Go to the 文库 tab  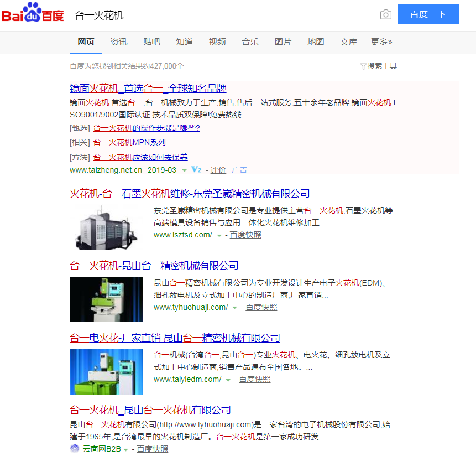click(x=348, y=42)
